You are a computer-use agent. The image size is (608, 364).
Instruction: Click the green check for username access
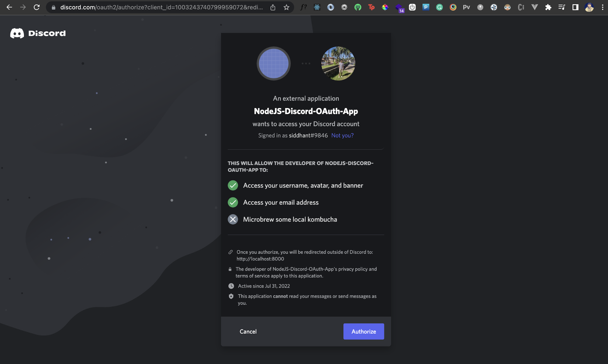point(233,185)
